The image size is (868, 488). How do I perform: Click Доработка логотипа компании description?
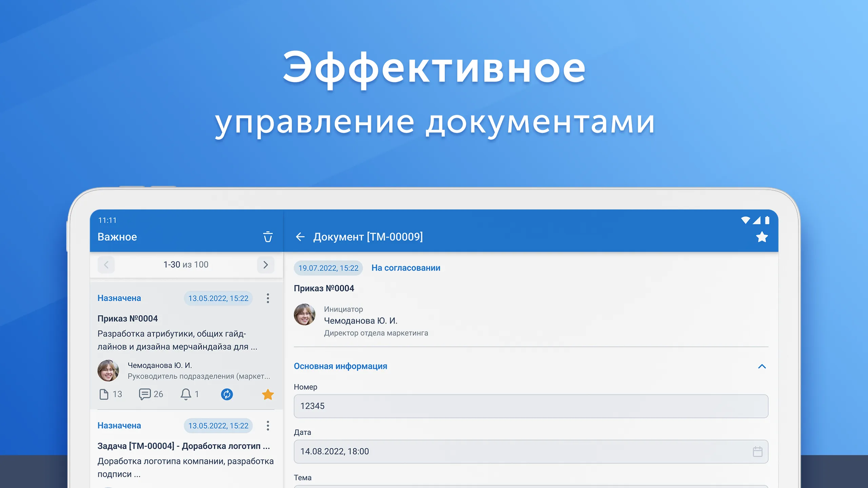[185, 468]
